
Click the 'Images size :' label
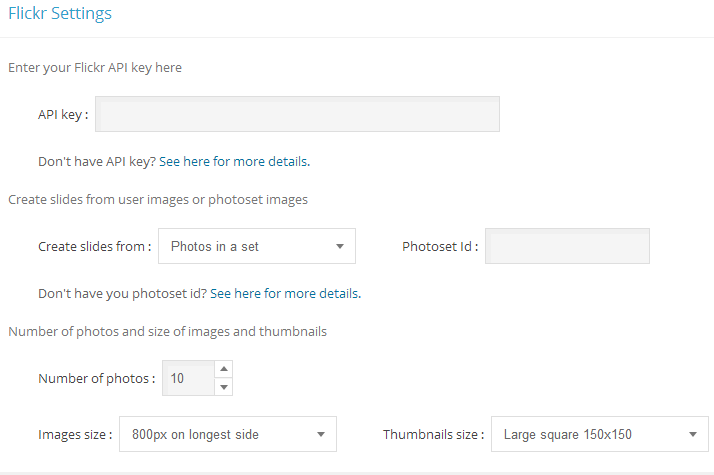[75, 434]
